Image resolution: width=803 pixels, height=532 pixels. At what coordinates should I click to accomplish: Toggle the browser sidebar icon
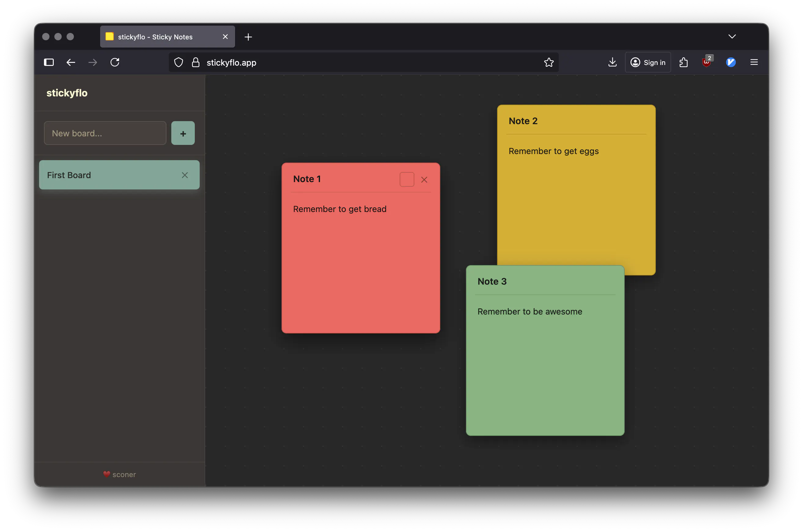point(49,62)
